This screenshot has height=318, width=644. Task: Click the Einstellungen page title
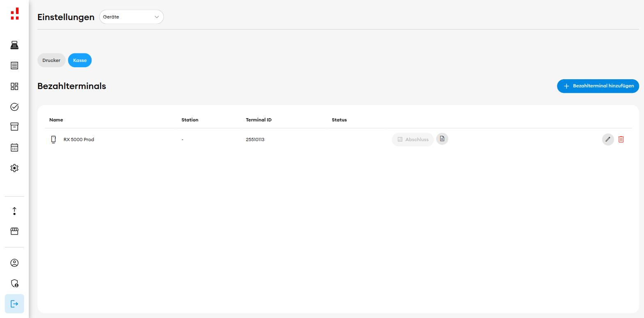coord(66,17)
